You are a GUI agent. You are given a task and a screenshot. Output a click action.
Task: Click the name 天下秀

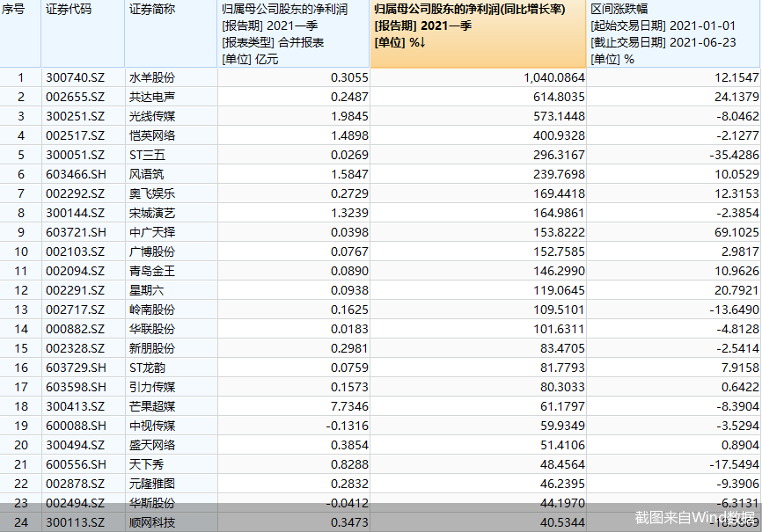[147, 464]
